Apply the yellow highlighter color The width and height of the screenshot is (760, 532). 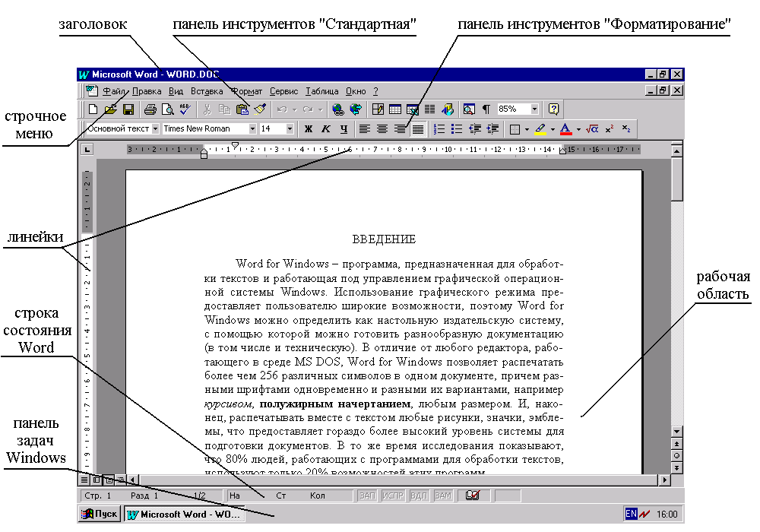[540, 129]
